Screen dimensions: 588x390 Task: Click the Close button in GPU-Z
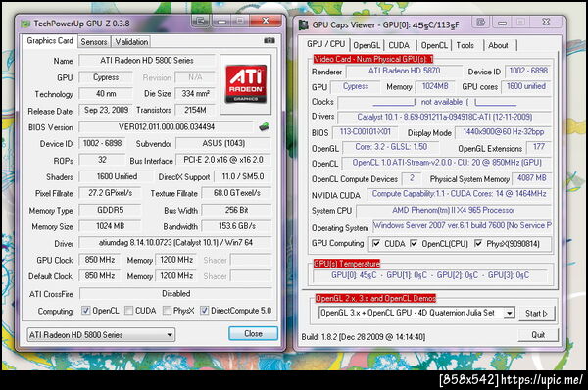[253, 333]
